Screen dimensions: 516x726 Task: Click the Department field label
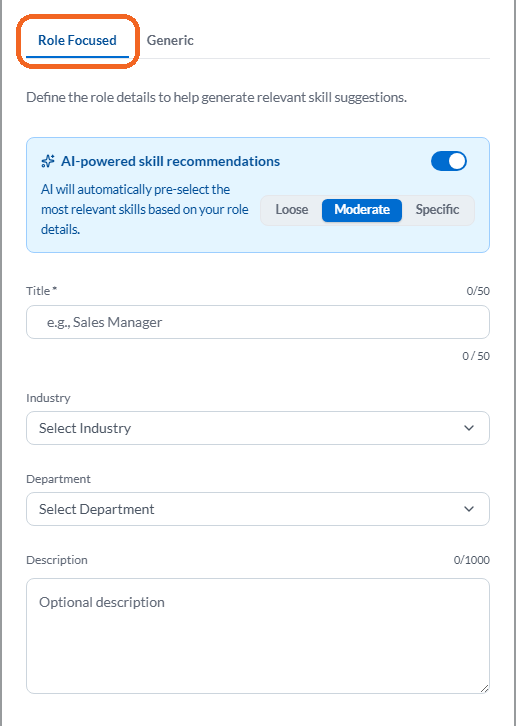(58, 479)
